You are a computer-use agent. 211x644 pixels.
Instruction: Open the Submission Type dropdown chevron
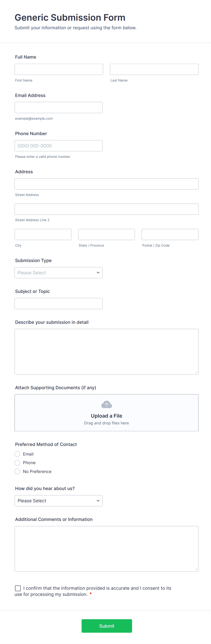pyautogui.click(x=98, y=272)
